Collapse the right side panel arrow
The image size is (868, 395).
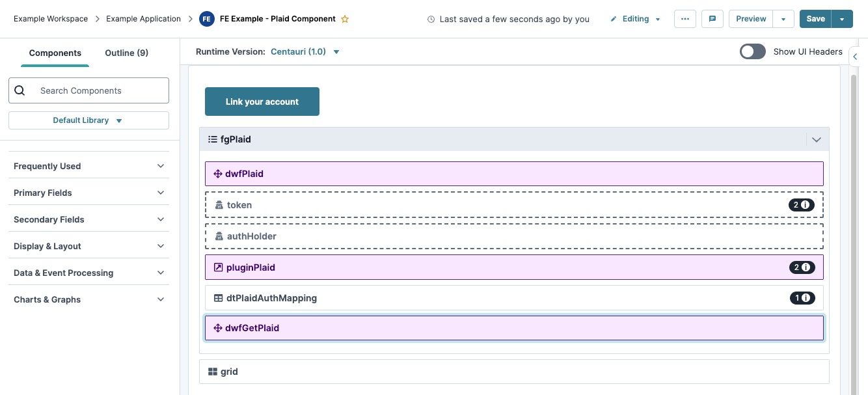856,57
